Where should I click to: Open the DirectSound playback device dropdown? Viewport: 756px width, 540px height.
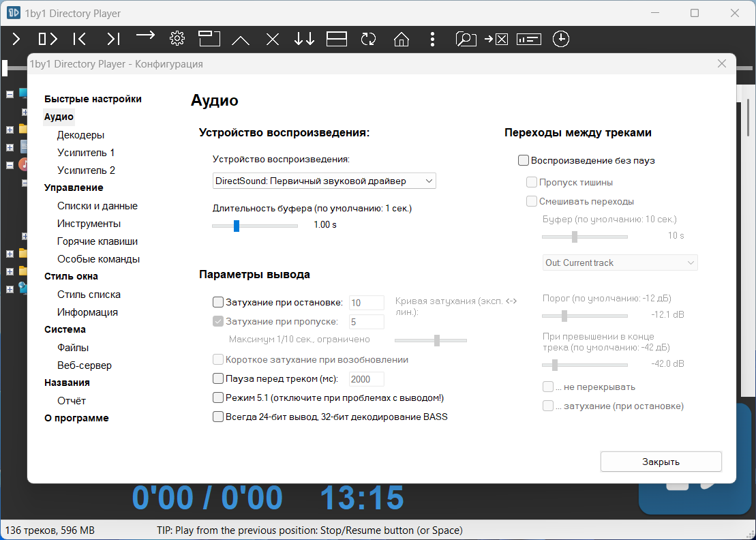324,181
